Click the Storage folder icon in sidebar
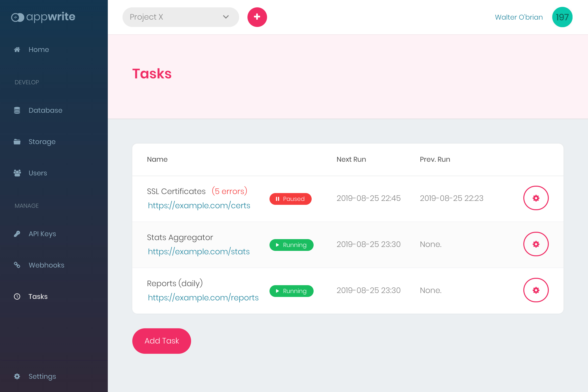This screenshot has width=588, height=392. click(x=17, y=142)
